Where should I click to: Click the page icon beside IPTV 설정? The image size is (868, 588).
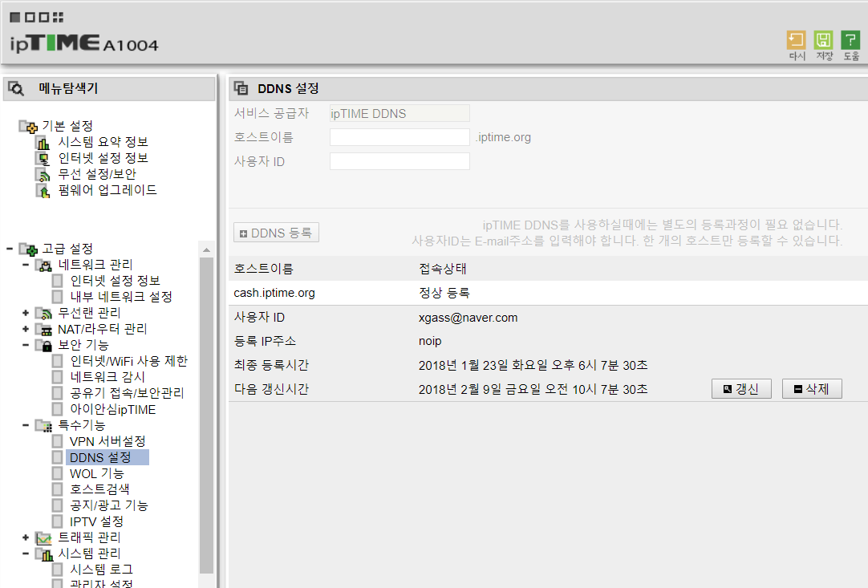click(x=57, y=521)
